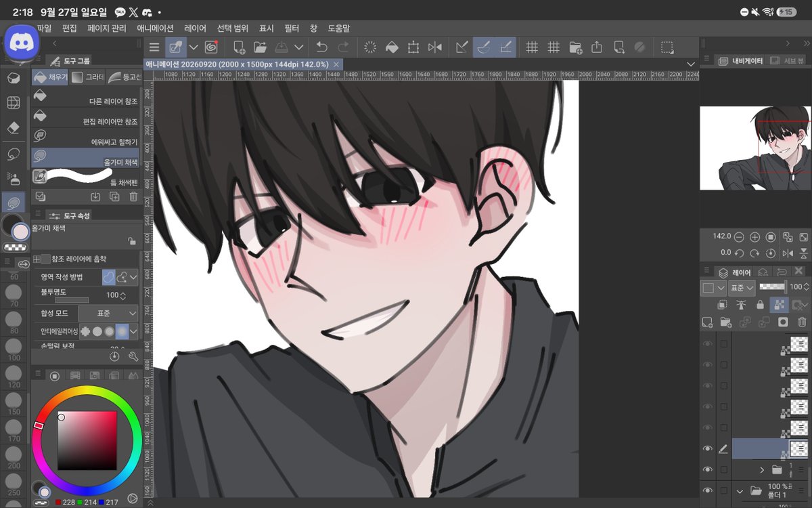812x508 pixels.
Task: Open the 레이어 menu
Action: tap(195, 28)
